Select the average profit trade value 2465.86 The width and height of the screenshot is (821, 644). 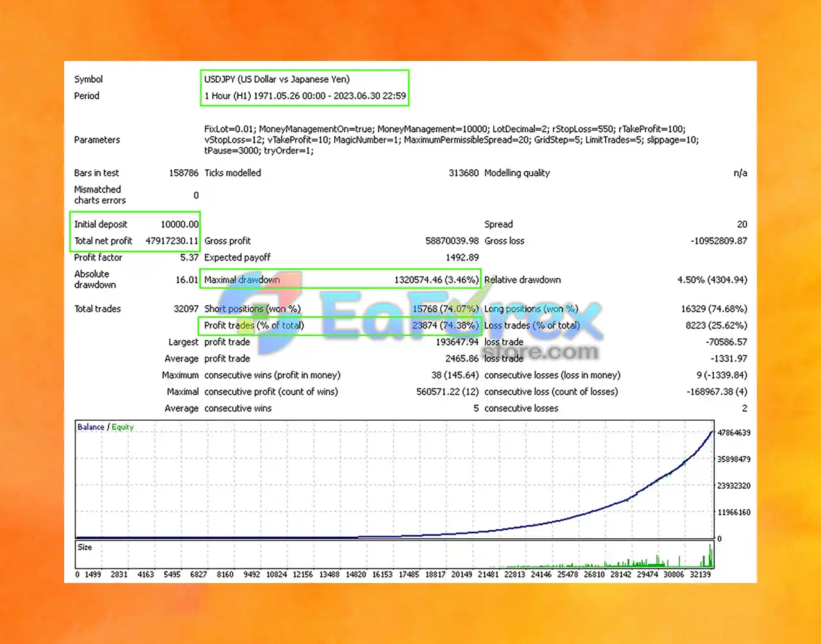[x=462, y=359]
